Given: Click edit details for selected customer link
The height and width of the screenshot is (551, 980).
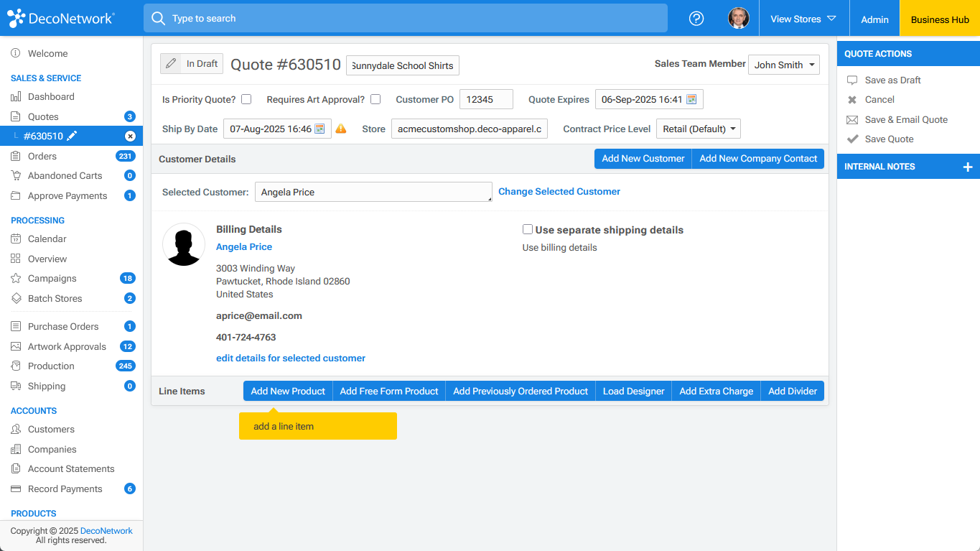Looking at the screenshot, I should tap(291, 358).
